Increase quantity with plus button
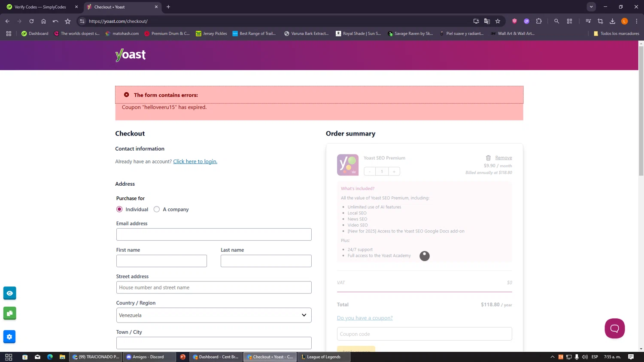 click(394, 172)
